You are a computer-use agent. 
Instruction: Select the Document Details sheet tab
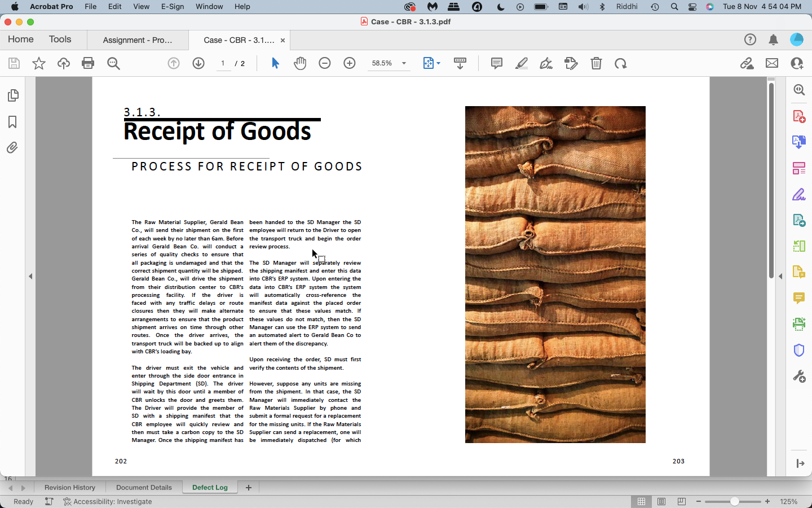(x=144, y=488)
